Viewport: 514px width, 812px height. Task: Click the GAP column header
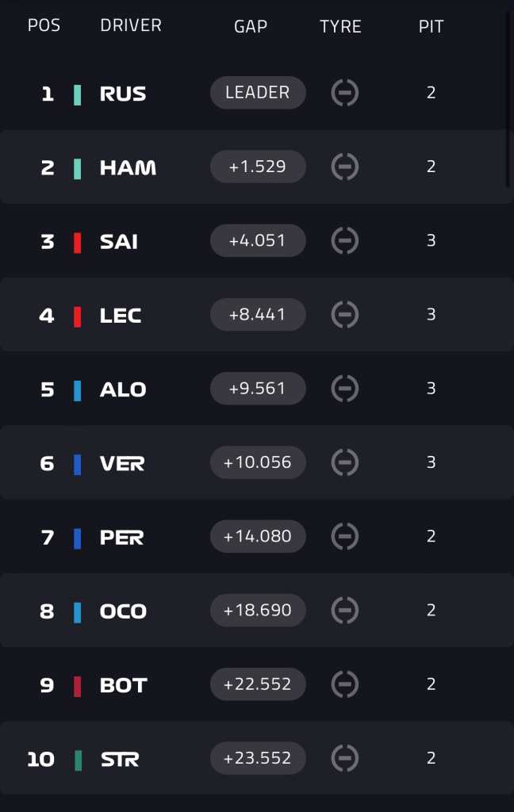251,26
